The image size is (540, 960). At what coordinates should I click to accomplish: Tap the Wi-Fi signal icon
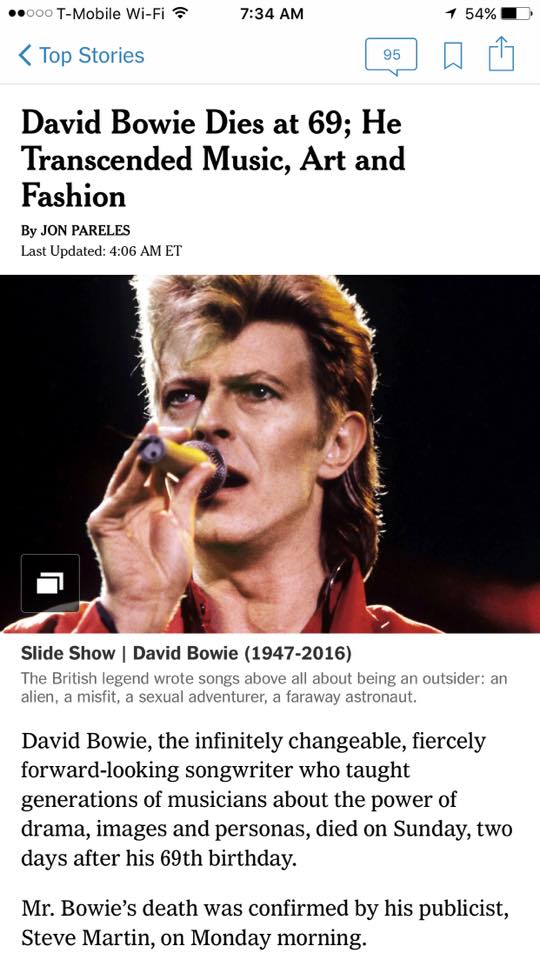pos(179,13)
